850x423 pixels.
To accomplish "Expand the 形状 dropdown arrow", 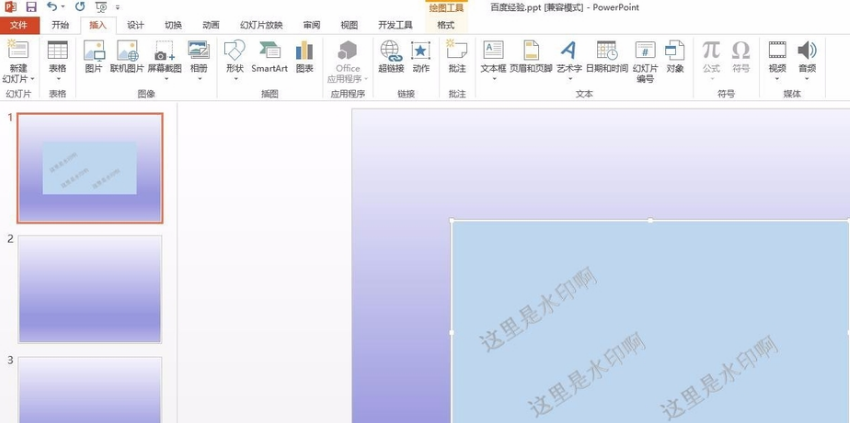I will (236, 79).
